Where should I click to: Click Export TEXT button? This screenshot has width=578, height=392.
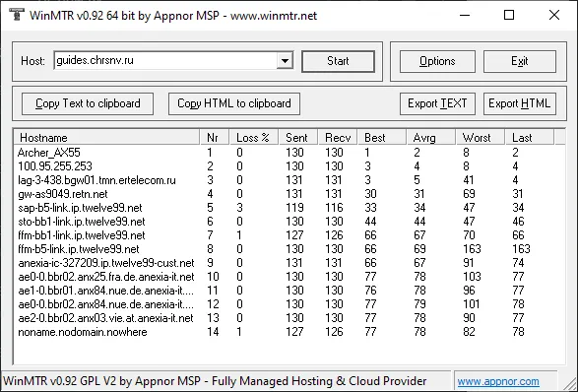pos(437,103)
